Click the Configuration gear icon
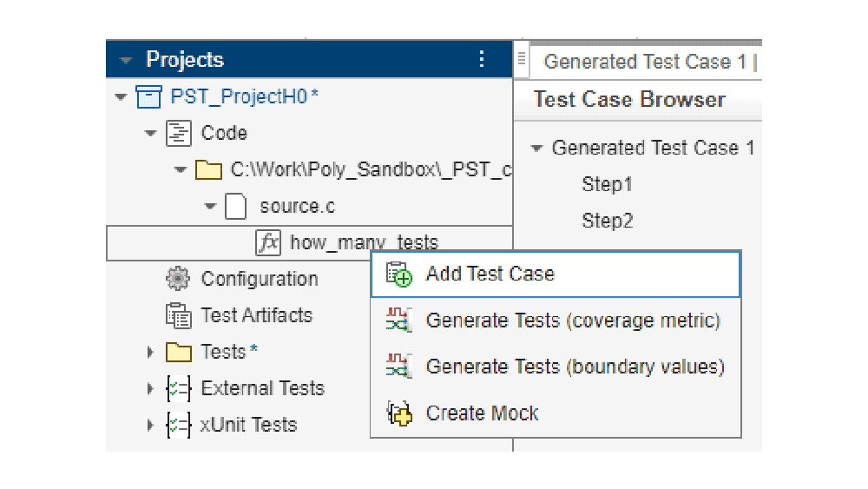The width and height of the screenshot is (868, 489). 178,279
